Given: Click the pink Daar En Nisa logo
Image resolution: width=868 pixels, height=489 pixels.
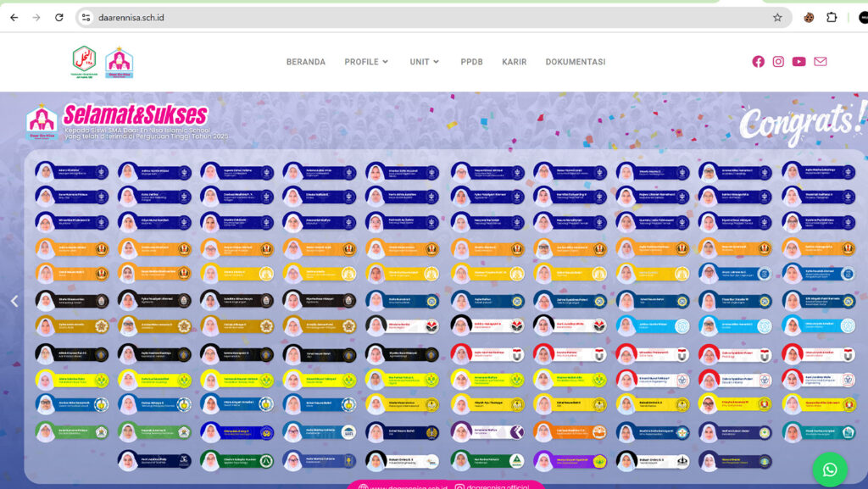Looking at the screenshot, I should point(119,62).
